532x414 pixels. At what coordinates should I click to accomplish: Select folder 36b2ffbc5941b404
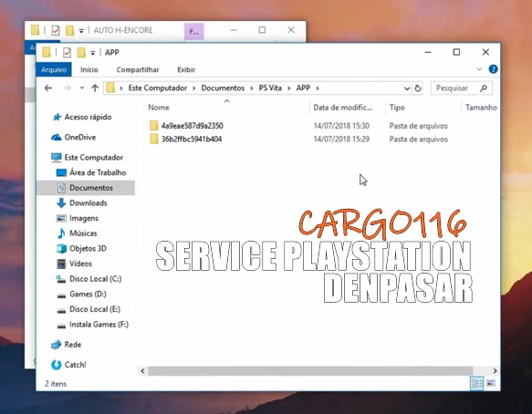(192, 139)
